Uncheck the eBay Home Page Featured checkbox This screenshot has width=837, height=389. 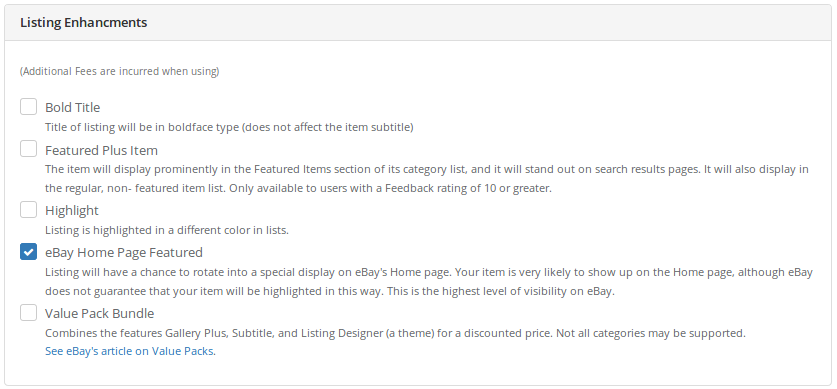pyautogui.click(x=29, y=251)
